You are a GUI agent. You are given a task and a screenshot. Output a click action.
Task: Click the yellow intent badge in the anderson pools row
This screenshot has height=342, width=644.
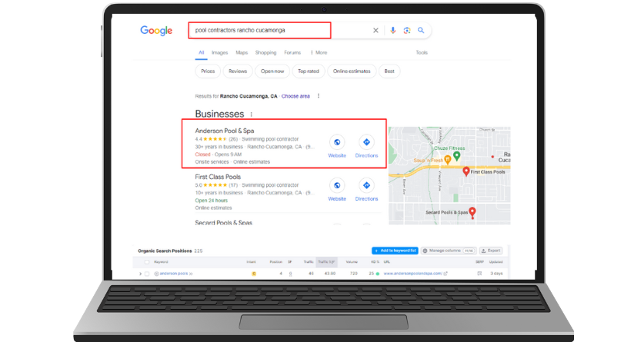click(x=254, y=274)
